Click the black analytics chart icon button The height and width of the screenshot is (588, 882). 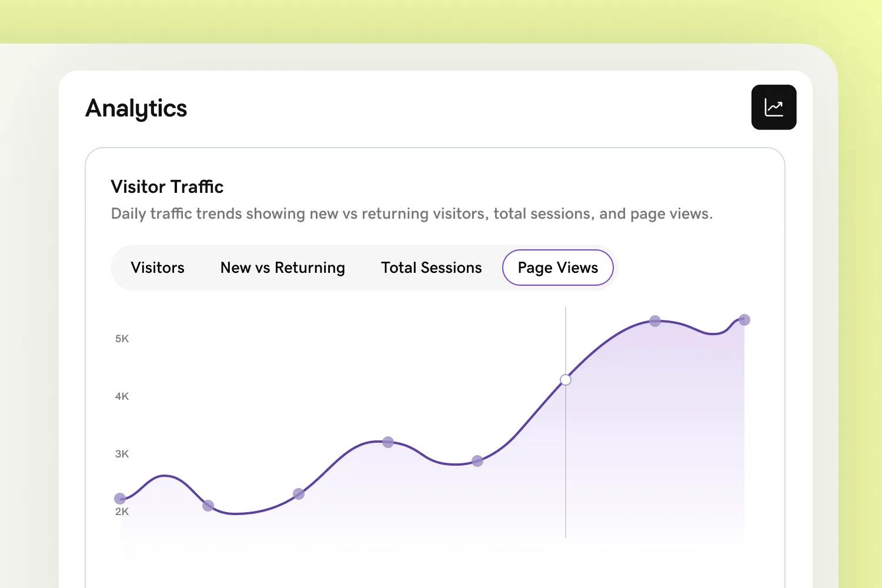[x=774, y=107]
